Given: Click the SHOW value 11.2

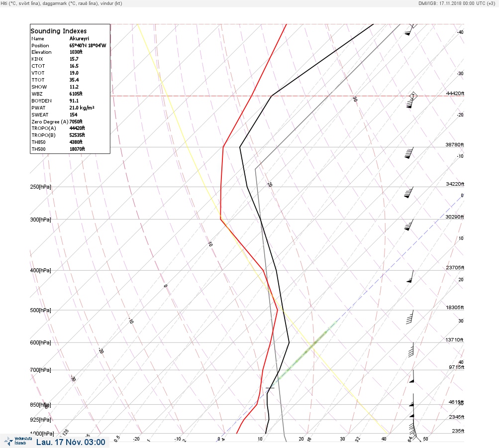Looking at the screenshot, I should (x=74, y=87).
